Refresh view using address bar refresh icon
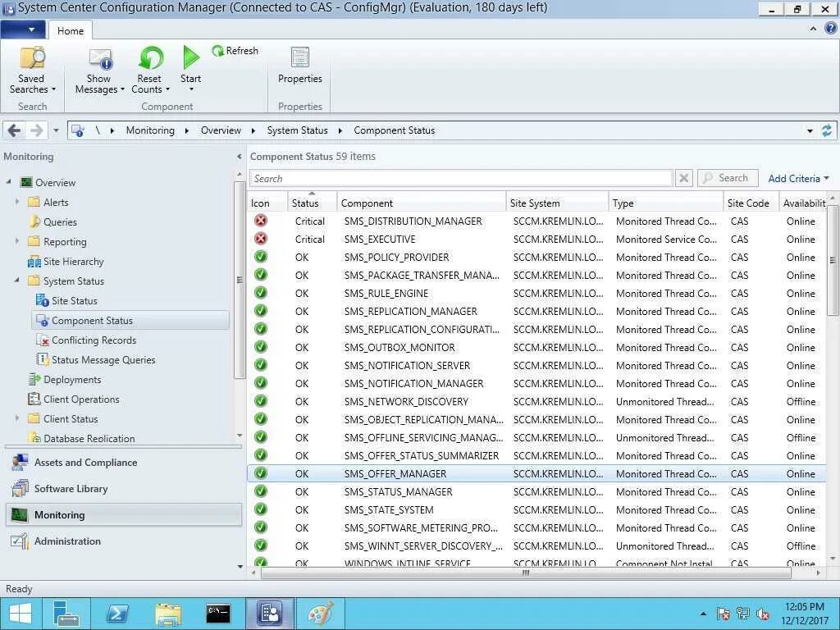 point(827,130)
